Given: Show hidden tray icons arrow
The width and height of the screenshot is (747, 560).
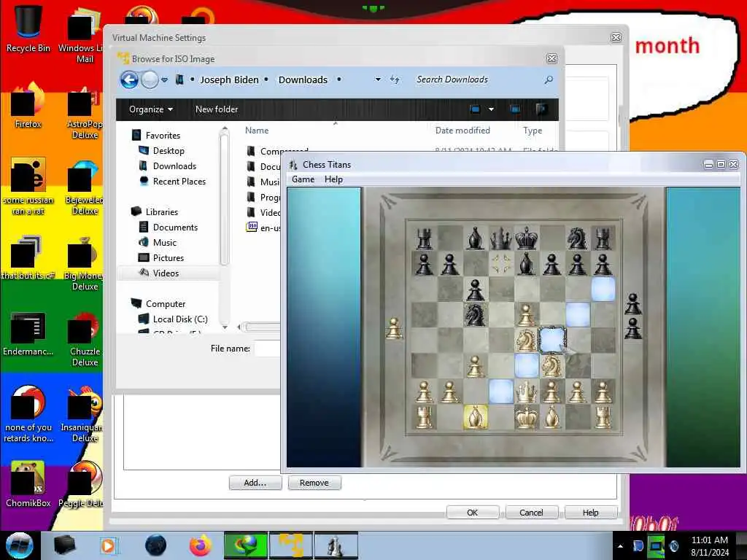Looking at the screenshot, I should (x=620, y=546).
